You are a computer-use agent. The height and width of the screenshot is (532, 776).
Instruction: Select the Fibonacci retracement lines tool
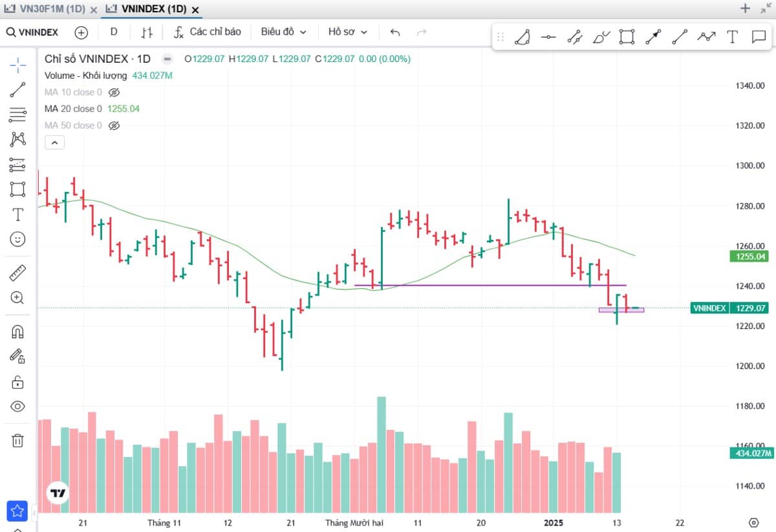pyautogui.click(x=17, y=115)
